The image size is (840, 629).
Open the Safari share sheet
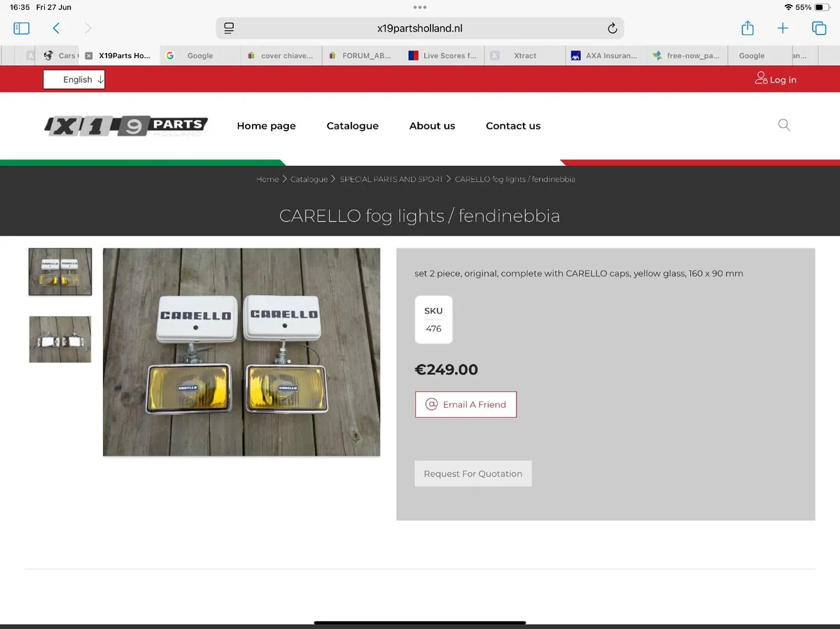pyautogui.click(x=748, y=28)
